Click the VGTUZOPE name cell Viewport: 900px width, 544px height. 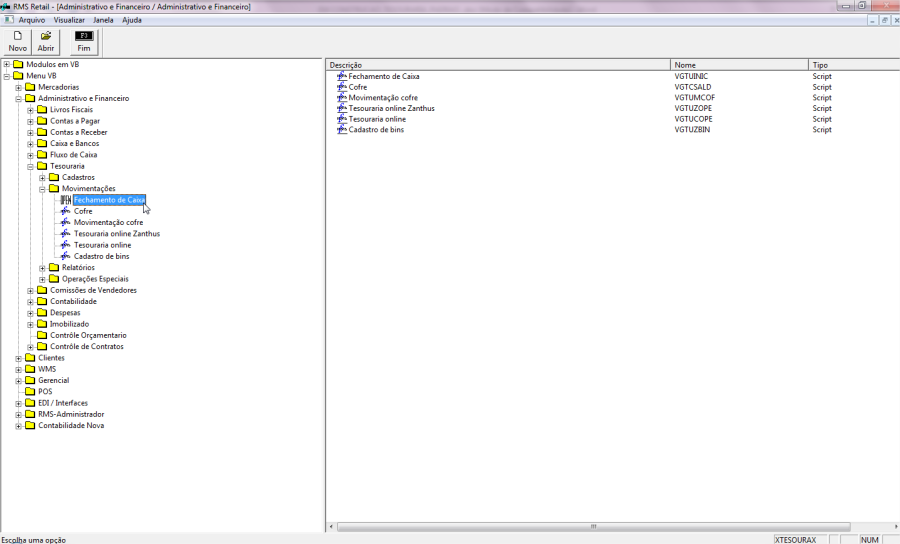click(x=693, y=108)
